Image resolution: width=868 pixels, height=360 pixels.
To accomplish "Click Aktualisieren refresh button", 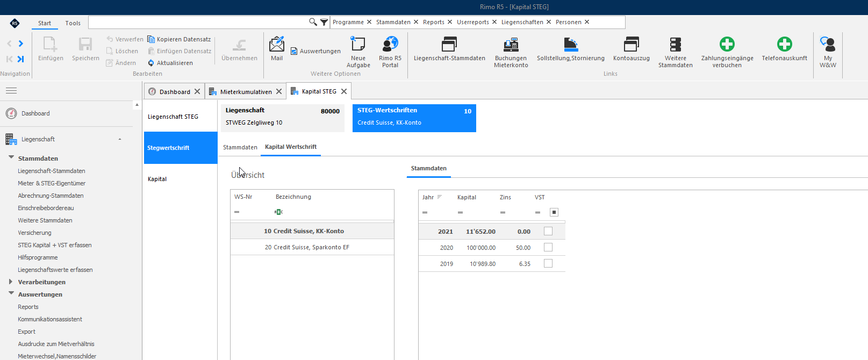I will (170, 63).
